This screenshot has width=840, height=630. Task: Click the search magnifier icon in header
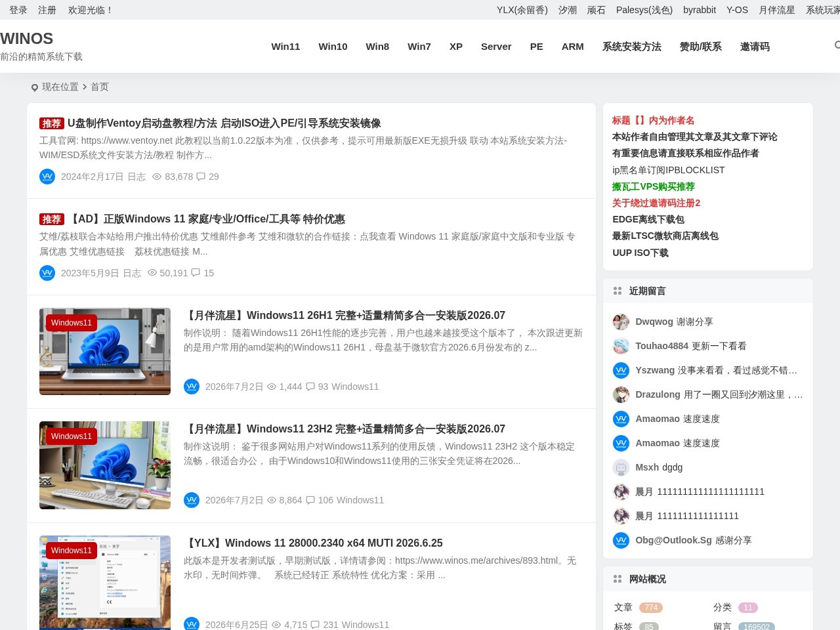[x=837, y=45]
